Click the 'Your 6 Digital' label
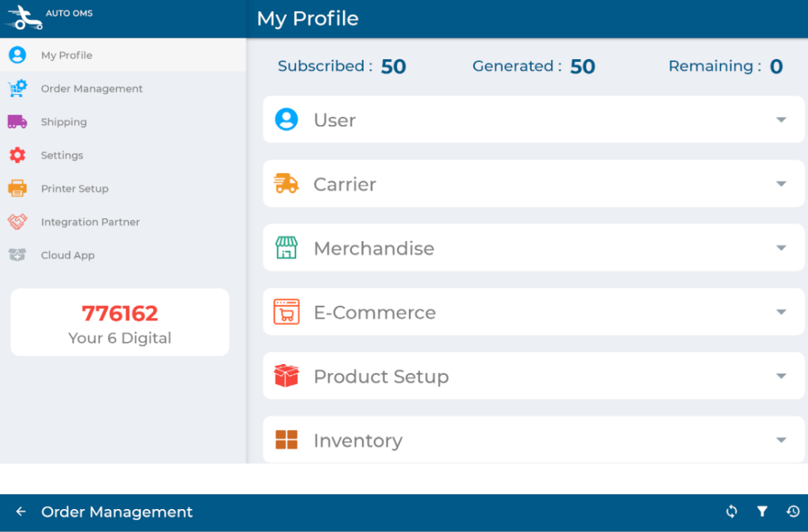The width and height of the screenshot is (808, 532). 119,338
